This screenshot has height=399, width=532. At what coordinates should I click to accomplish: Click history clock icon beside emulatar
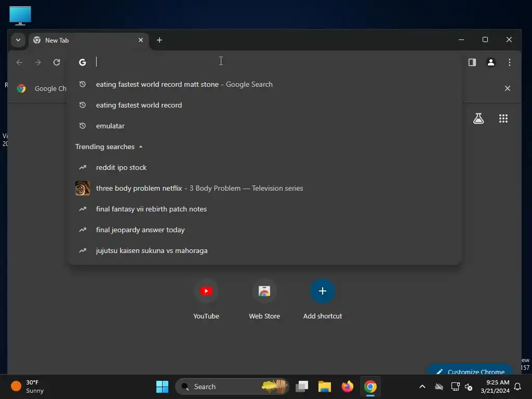click(83, 126)
